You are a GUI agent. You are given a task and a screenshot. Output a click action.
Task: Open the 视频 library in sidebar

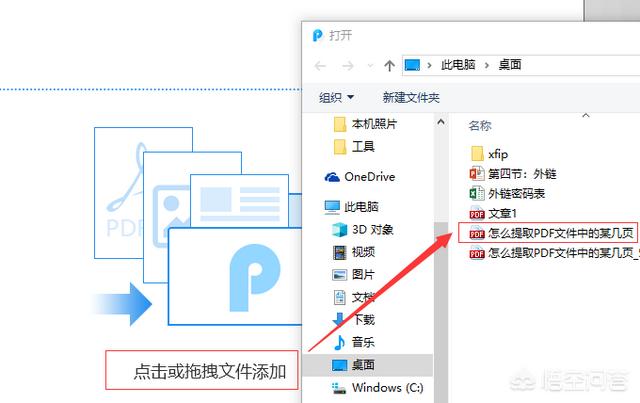coord(362,251)
